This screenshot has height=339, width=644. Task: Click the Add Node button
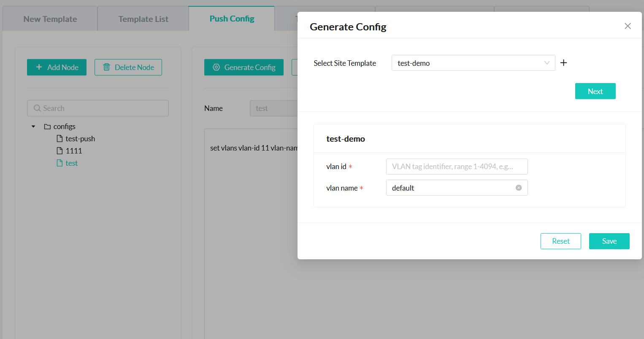tap(57, 67)
